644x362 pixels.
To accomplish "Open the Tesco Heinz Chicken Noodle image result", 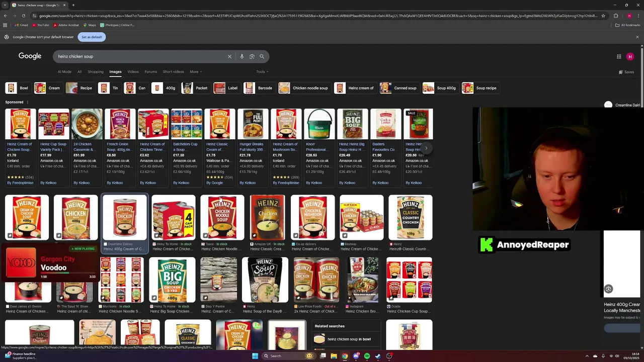I will (222, 223).
